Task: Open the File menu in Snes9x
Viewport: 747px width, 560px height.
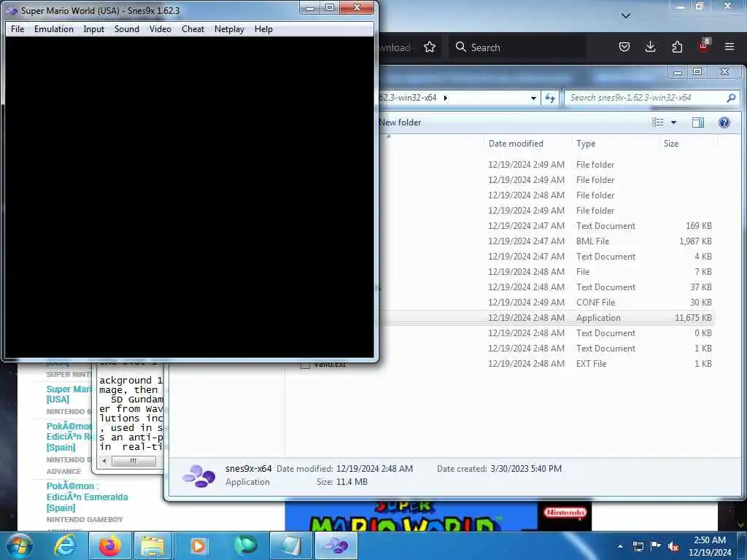Action: 18,29
